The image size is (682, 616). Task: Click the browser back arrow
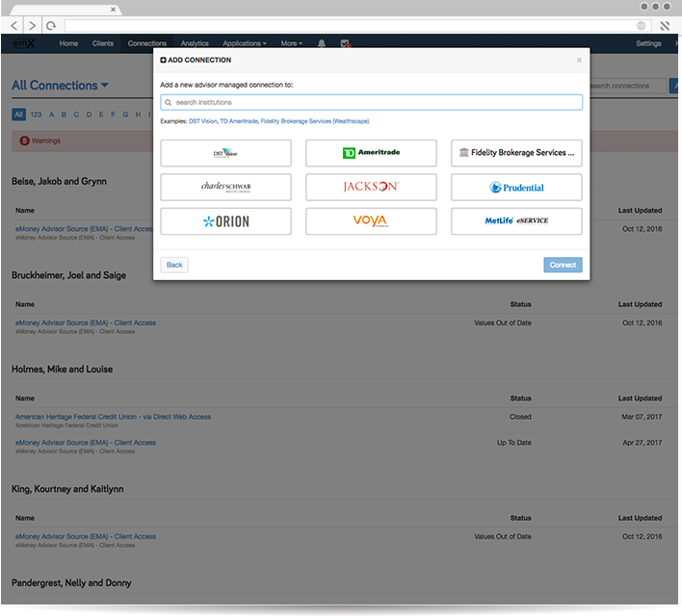13,26
